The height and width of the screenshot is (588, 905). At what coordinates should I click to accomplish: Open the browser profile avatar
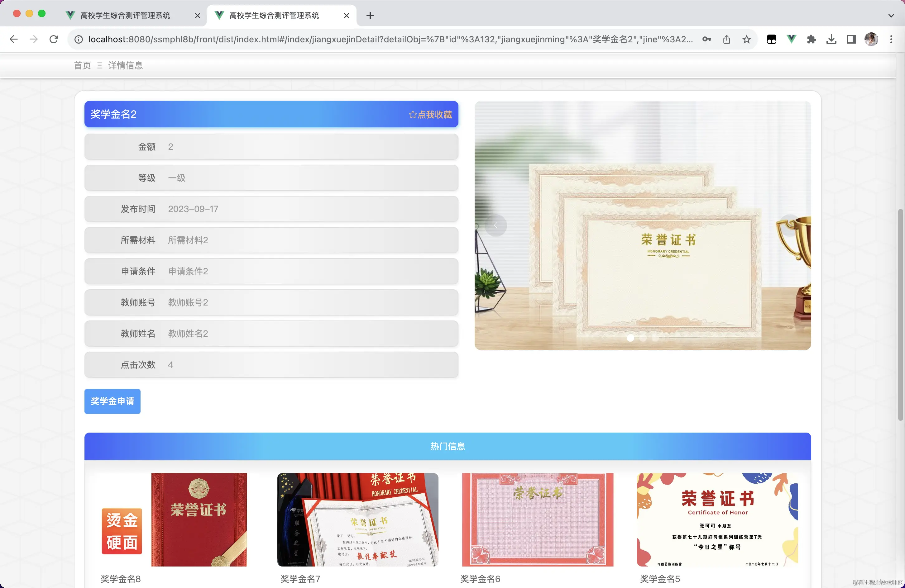coord(872,39)
